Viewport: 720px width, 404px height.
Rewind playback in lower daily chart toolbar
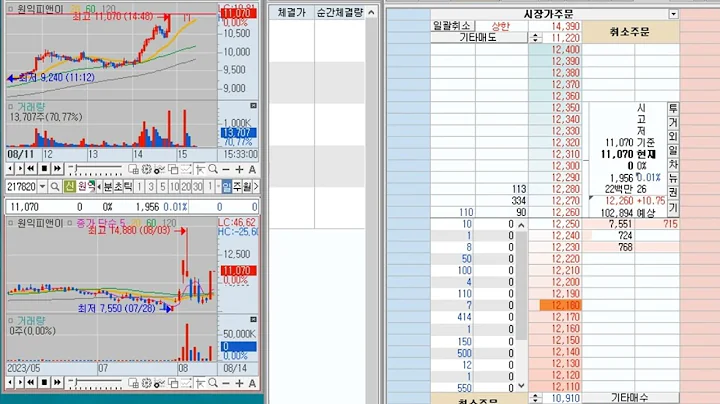pos(31,382)
